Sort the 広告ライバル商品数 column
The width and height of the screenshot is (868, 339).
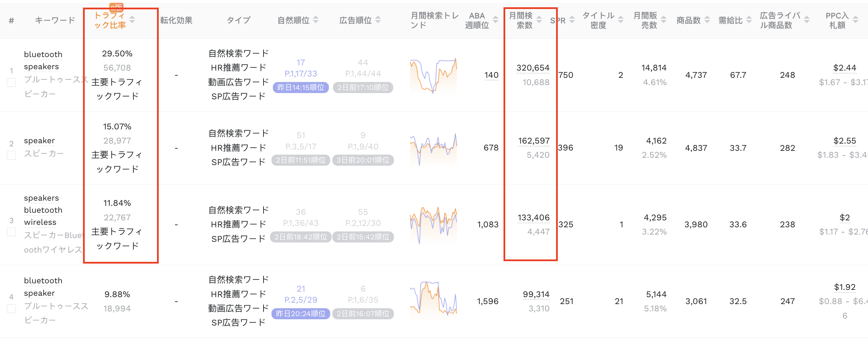(807, 20)
